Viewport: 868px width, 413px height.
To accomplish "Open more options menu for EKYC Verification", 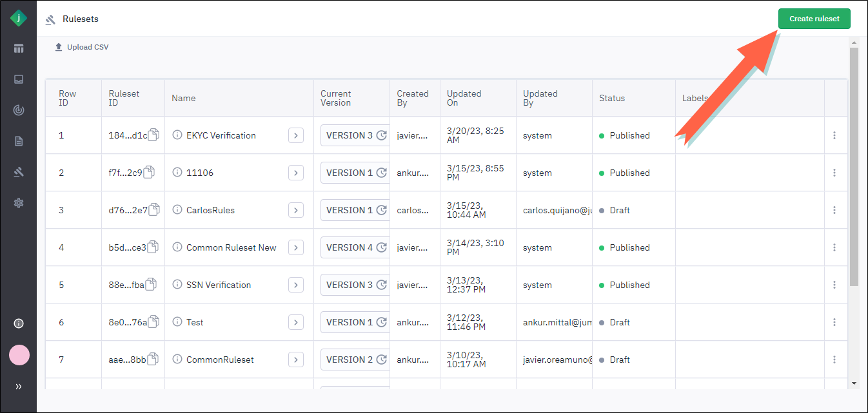I will click(834, 135).
